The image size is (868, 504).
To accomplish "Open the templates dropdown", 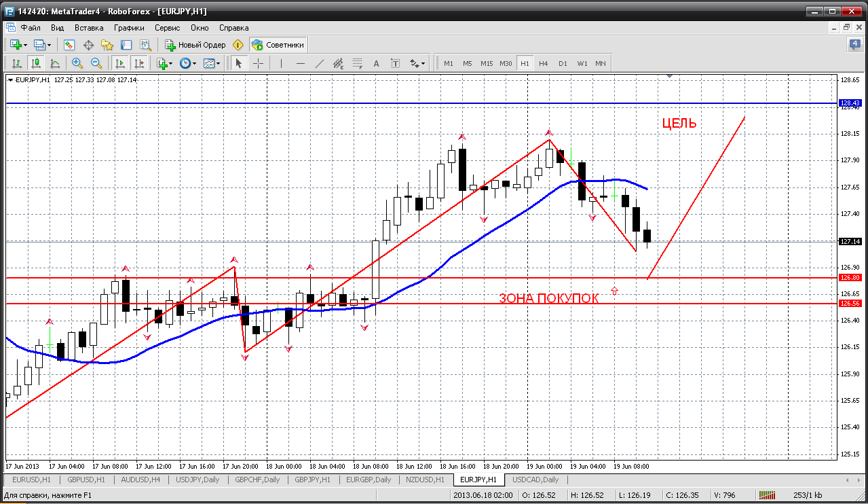I will tap(212, 63).
